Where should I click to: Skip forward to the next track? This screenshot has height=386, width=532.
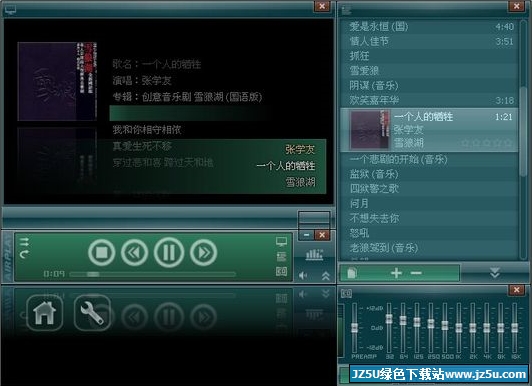pyautogui.click(x=204, y=252)
